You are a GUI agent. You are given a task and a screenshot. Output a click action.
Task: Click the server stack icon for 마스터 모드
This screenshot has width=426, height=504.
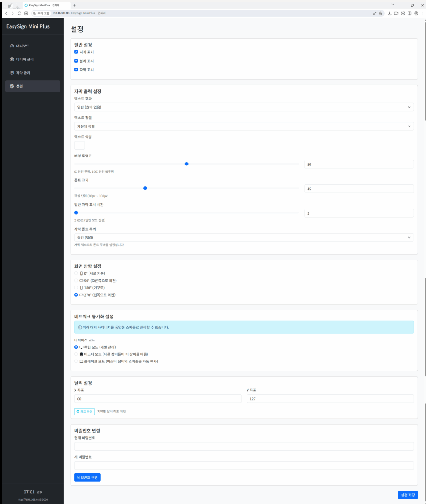(82, 354)
